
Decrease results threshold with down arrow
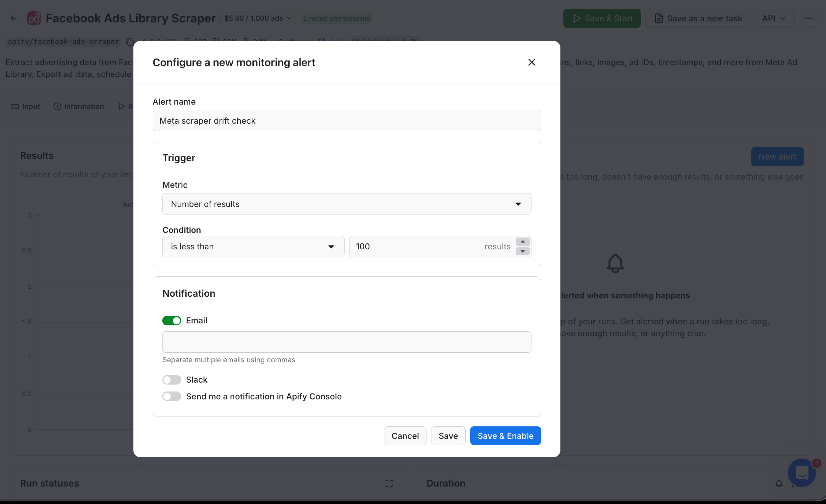(x=522, y=251)
